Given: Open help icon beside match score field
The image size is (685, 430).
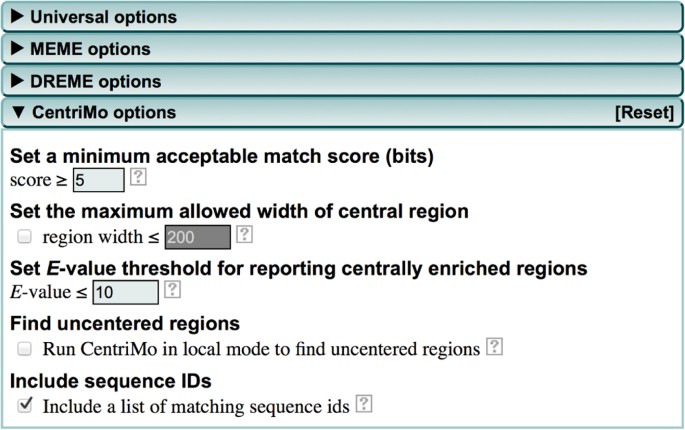Looking at the screenshot, I should coord(138,177).
